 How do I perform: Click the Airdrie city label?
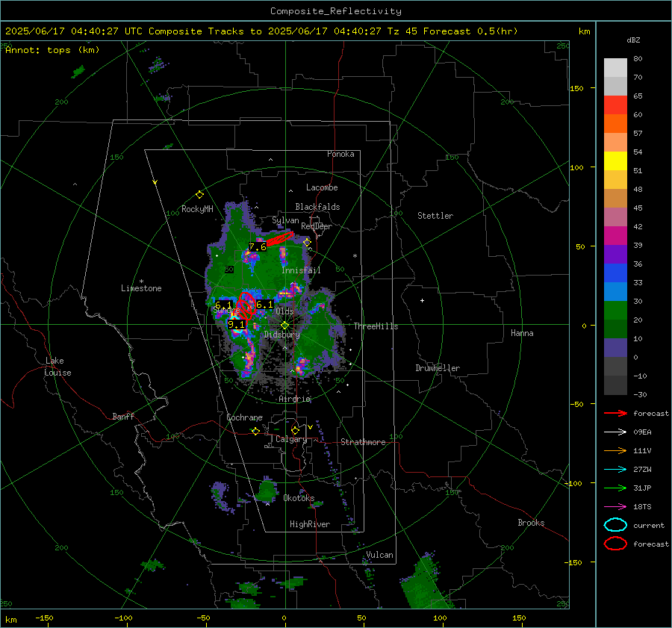294,399
